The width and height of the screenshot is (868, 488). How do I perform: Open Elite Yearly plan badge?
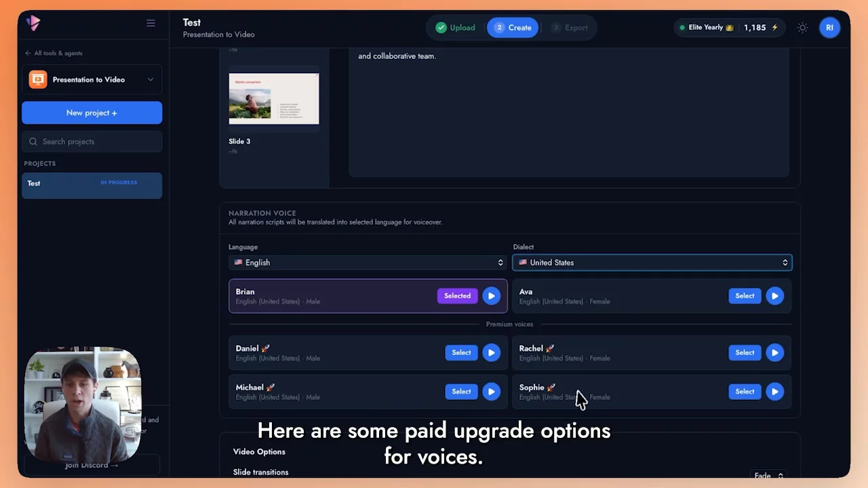706,28
